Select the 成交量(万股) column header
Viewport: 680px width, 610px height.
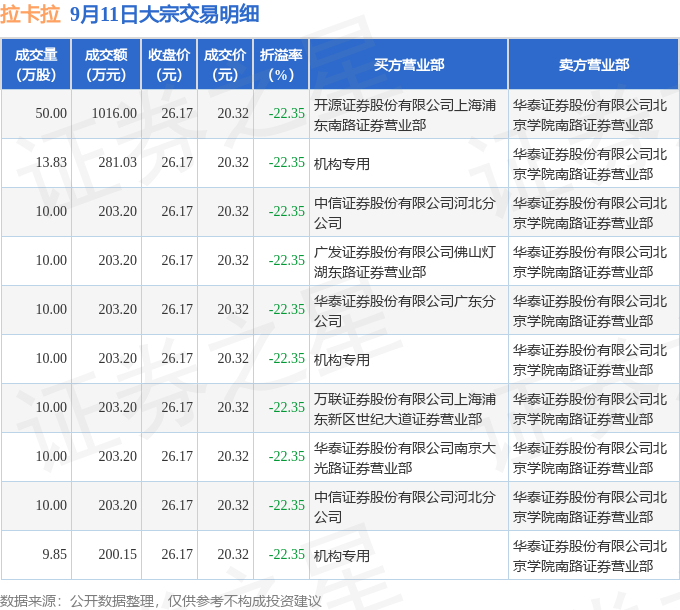36,65
